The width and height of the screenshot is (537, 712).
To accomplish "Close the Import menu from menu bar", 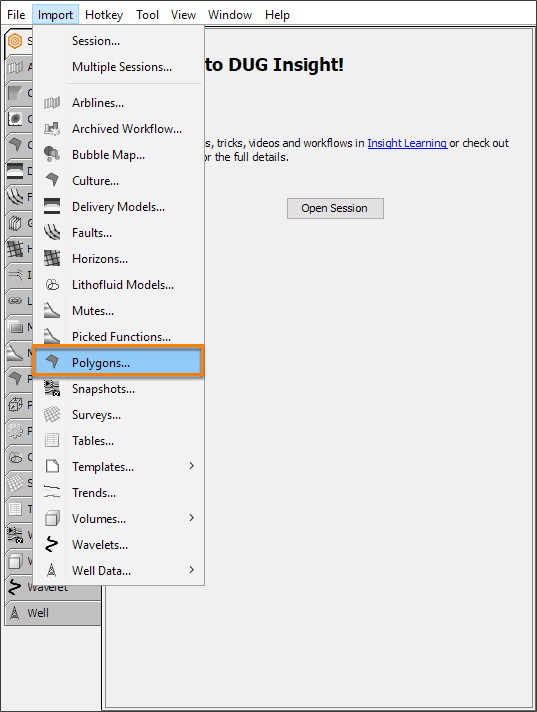I will tap(55, 15).
